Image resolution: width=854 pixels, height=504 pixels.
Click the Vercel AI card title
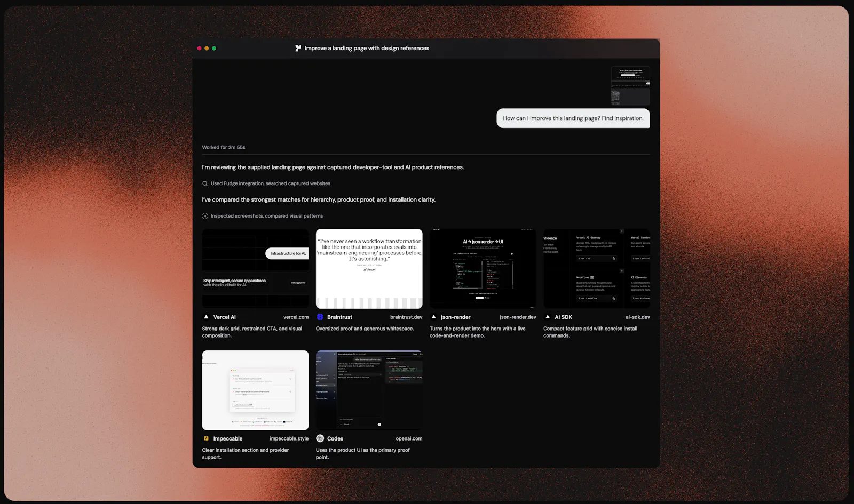click(224, 317)
